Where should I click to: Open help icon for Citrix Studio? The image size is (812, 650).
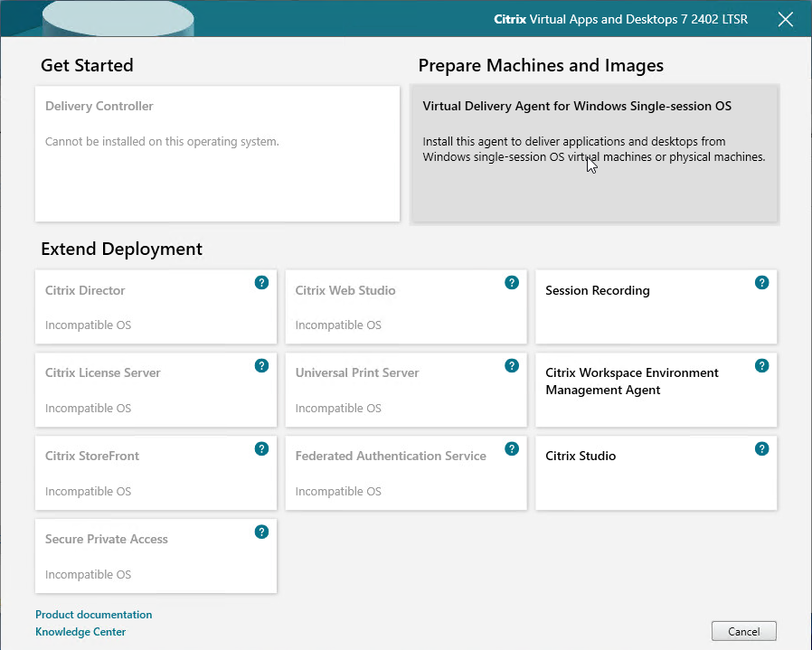pyautogui.click(x=761, y=448)
